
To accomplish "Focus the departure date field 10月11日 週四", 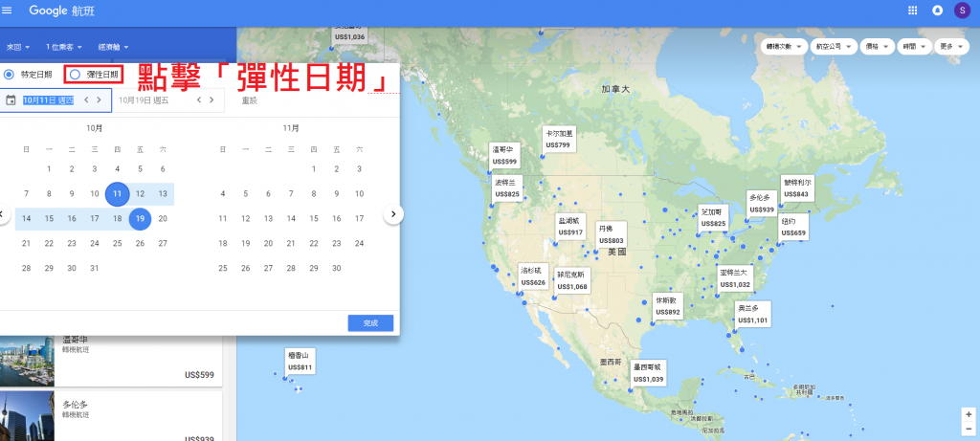I will pos(56,99).
